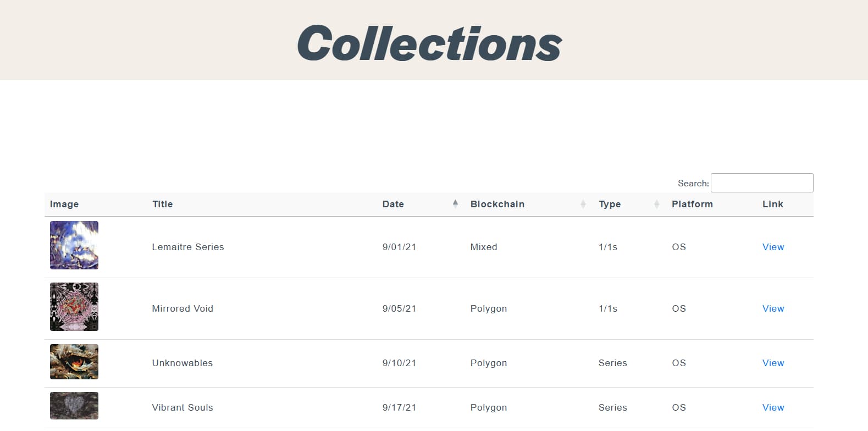This screenshot has width=868, height=431.
Task: Sort table by Type column arrow
Action: point(656,204)
